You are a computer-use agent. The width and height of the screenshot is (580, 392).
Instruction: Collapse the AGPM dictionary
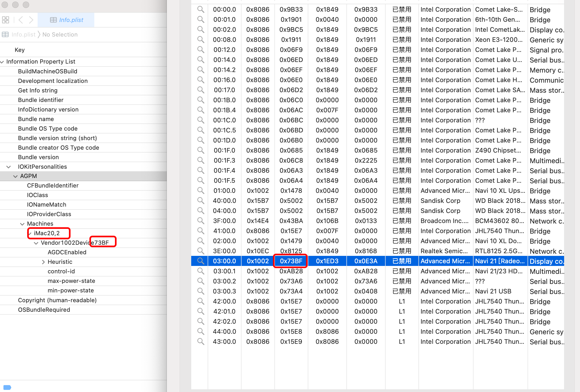tap(15, 176)
